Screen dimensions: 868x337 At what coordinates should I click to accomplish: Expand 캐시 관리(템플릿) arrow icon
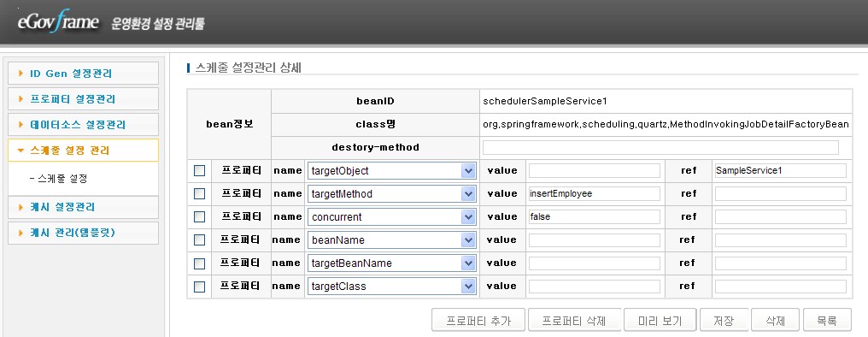pyautogui.click(x=21, y=233)
